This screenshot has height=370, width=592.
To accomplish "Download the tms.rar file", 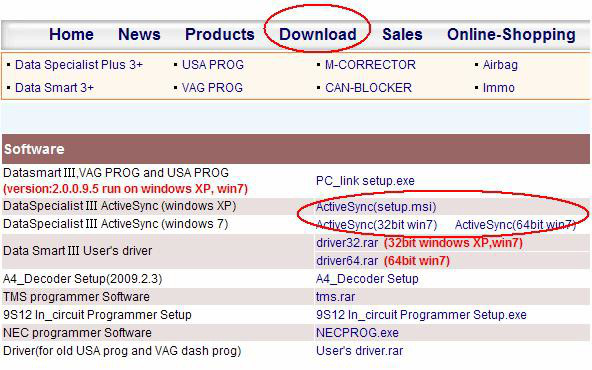I will pyautogui.click(x=335, y=297).
